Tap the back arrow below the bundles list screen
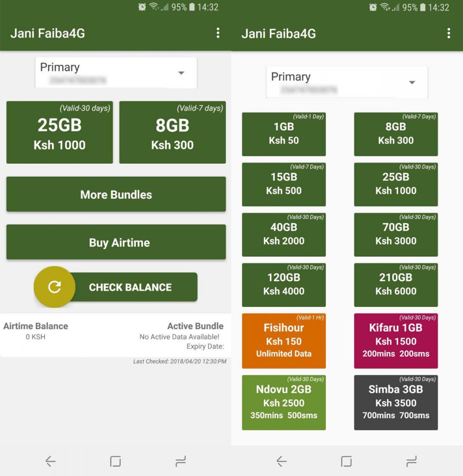 point(282,461)
